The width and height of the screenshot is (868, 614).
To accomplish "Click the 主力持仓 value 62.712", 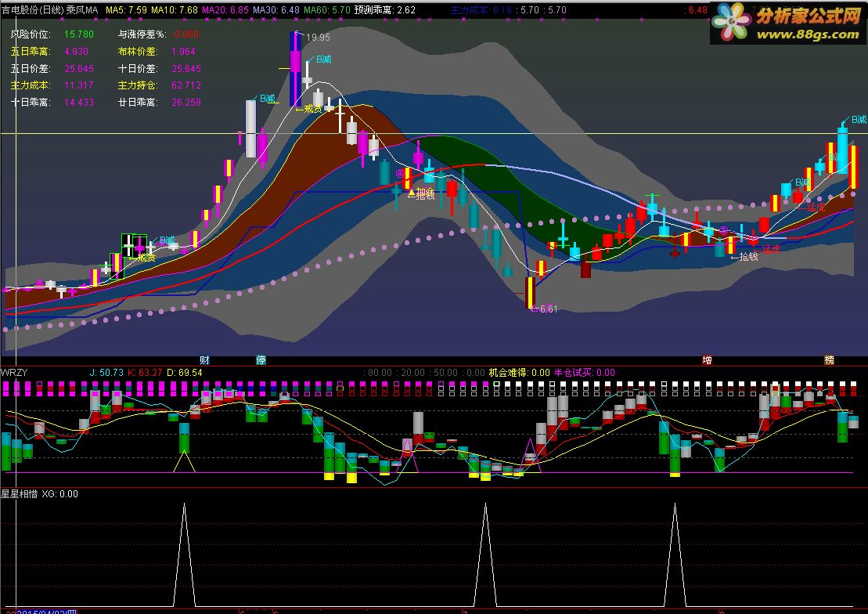I will [x=186, y=85].
